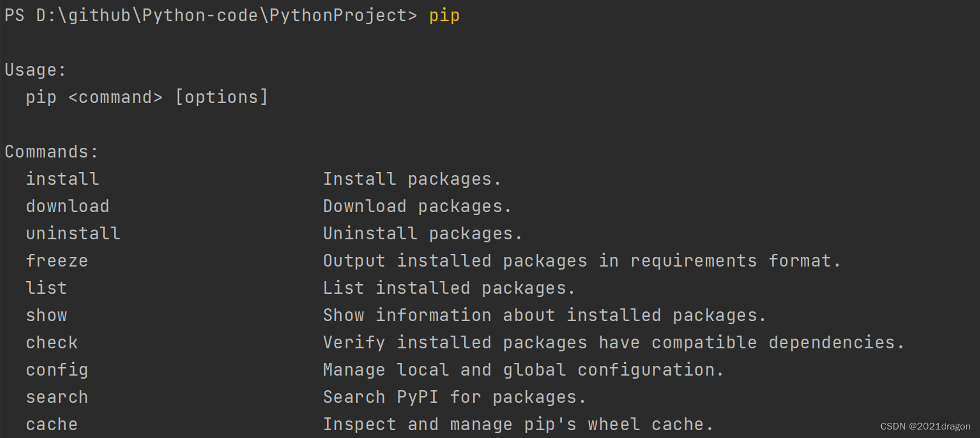Click the show command name
Viewport: 980px width, 438px height.
click(x=47, y=316)
